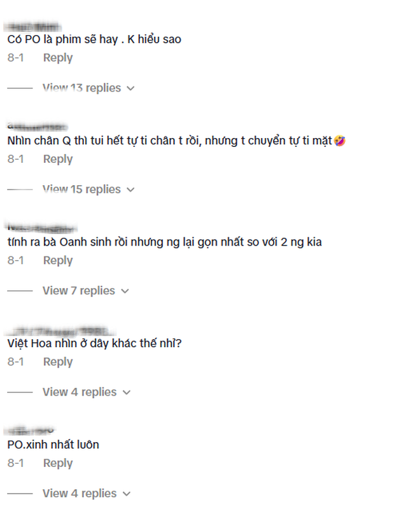Viewport: 420px width, 514px height.
Task: Open blurred username above 'tính ra bà Oanh'
Action: point(42,228)
